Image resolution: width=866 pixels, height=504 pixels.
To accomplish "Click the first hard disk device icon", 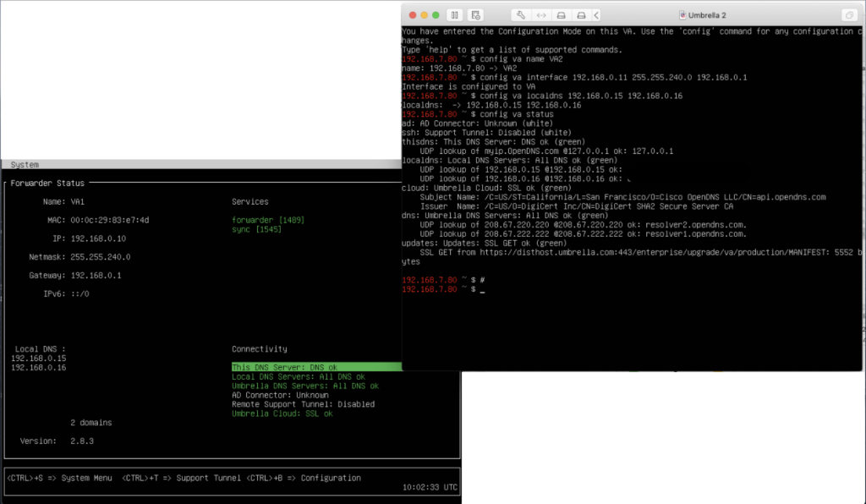I will coord(562,15).
